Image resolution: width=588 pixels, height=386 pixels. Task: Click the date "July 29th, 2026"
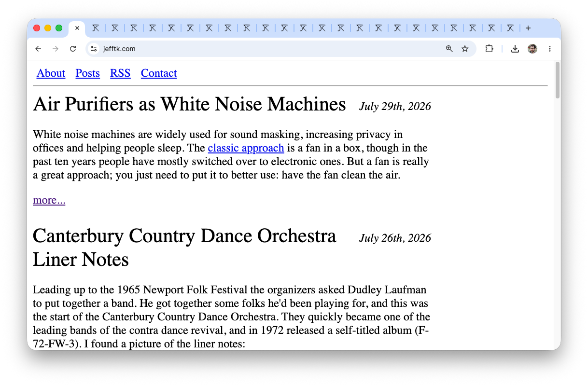(x=395, y=107)
